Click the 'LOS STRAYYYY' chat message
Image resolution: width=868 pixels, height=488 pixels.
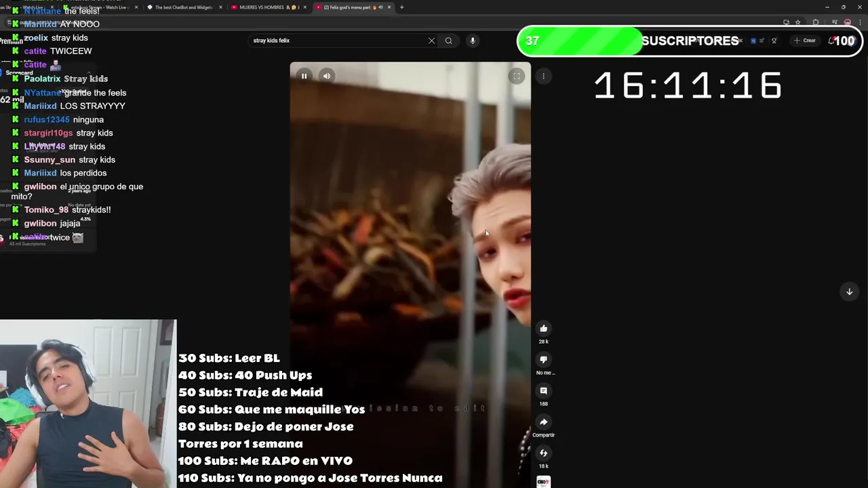coord(92,106)
